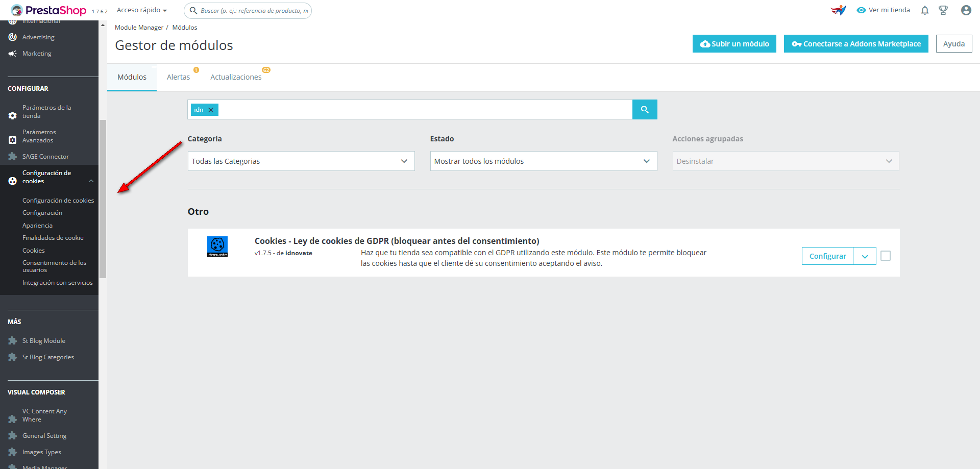The image size is (980, 469).
Task: Click the Module Manager breadcrumb link
Action: pos(139,28)
